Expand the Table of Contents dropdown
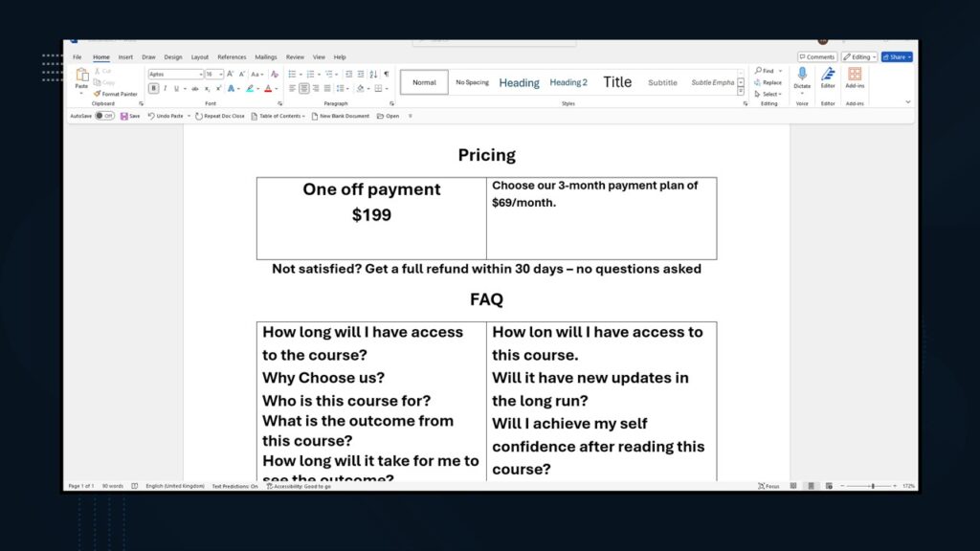Image resolution: width=980 pixels, height=551 pixels. pos(278,116)
